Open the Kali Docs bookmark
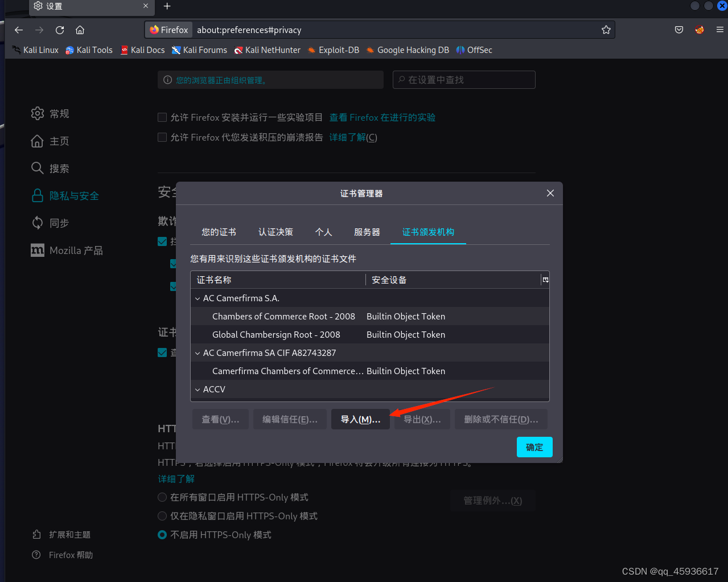Image resolution: width=728 pixels, height=582 pixels. (143, 50)
